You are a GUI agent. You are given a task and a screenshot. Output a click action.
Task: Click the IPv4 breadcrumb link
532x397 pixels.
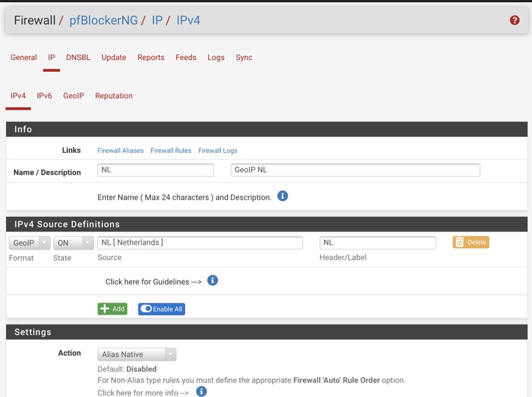(188, 21)
